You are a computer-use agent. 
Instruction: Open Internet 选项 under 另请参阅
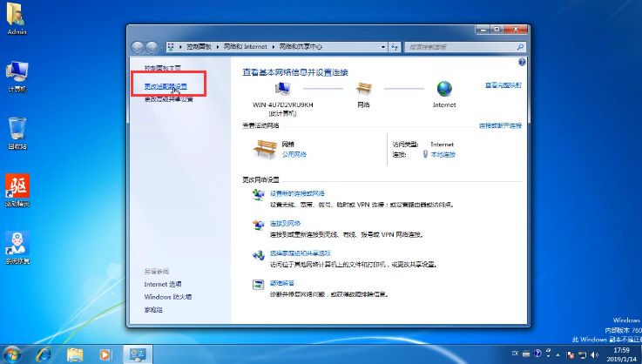coord(163,284)
